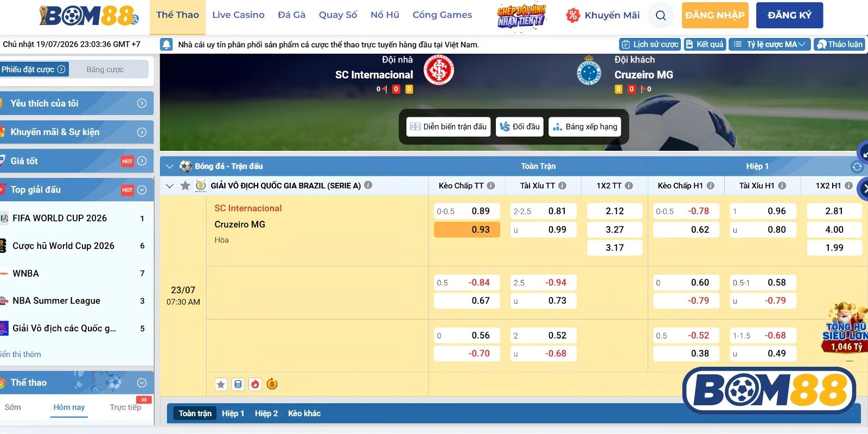
Task: Open the Live Casino menu
Action: coord(238,15)
